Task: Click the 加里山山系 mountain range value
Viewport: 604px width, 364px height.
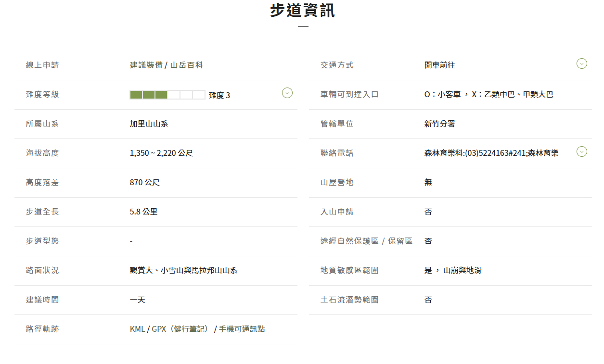Action: point(149,124)
